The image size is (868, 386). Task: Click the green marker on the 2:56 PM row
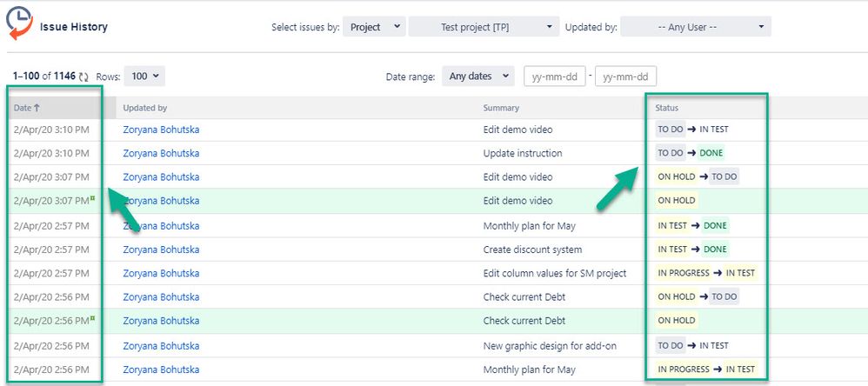[92, 318]
